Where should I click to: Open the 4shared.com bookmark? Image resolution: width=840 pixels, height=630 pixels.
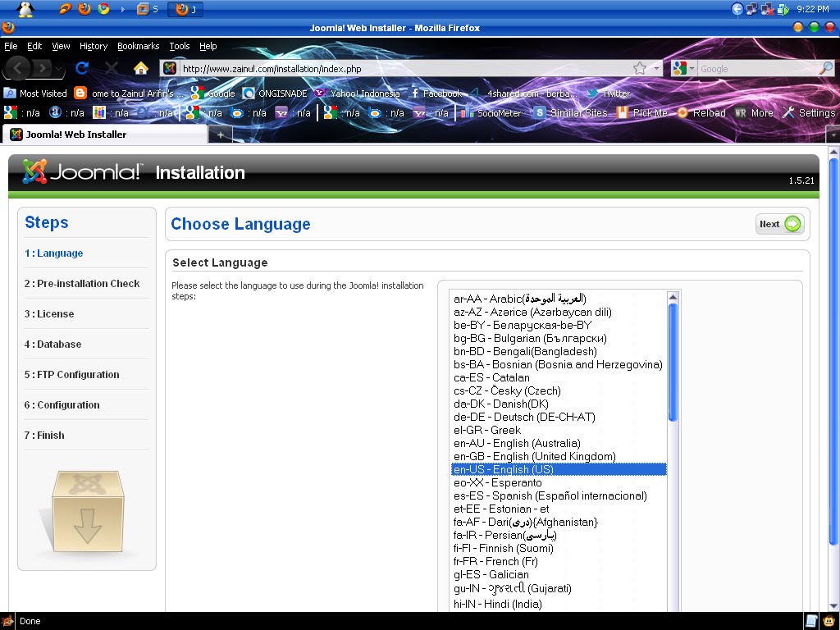pyautogui.click(x=524, y=94)
